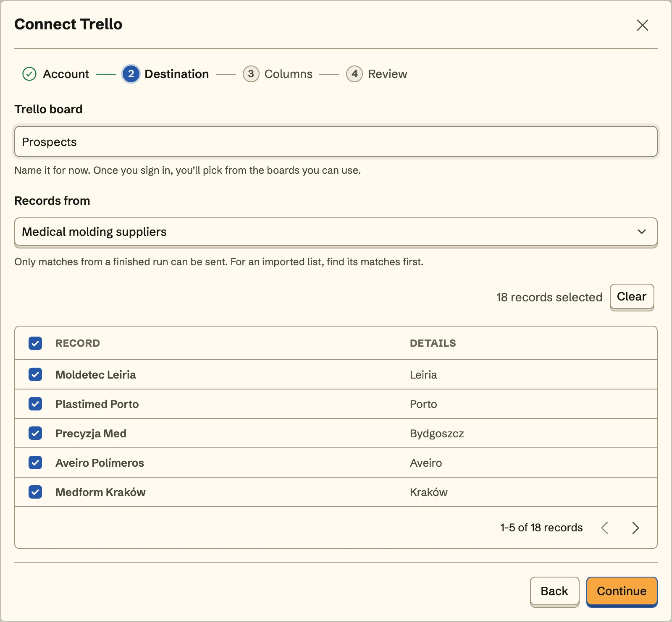Click the 1-5 of 18 records text
Image resolution: width=672 pixels, height=622 pixels.
pos(541,528)
